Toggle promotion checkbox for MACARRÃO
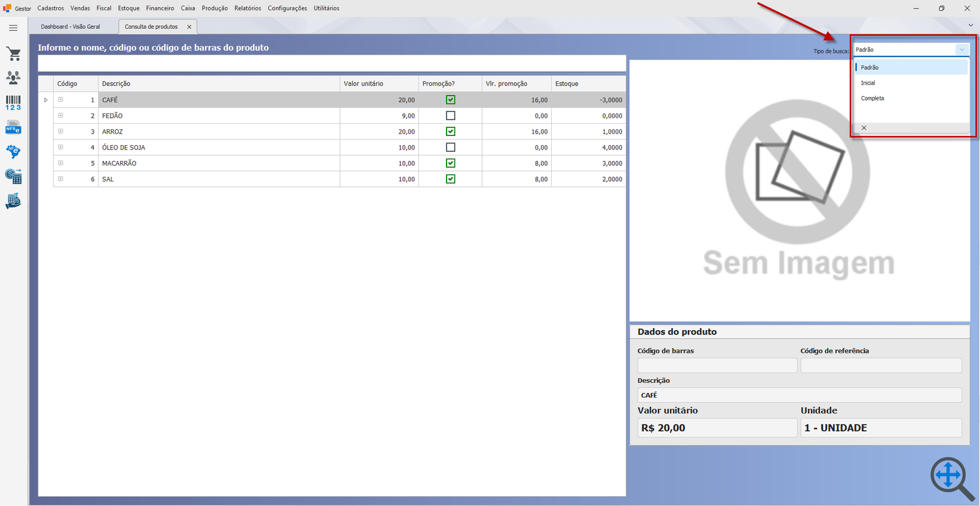The image size is (980, 506). pos(451,164)
